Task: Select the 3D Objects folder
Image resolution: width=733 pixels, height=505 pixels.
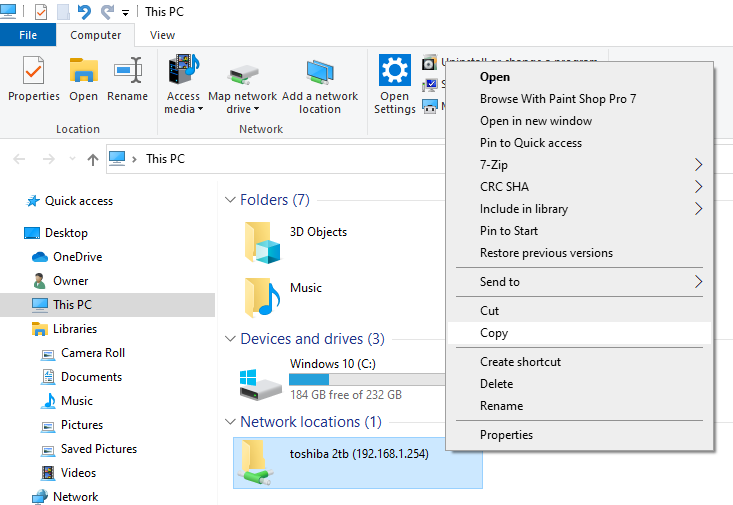Action: point(295,242)
